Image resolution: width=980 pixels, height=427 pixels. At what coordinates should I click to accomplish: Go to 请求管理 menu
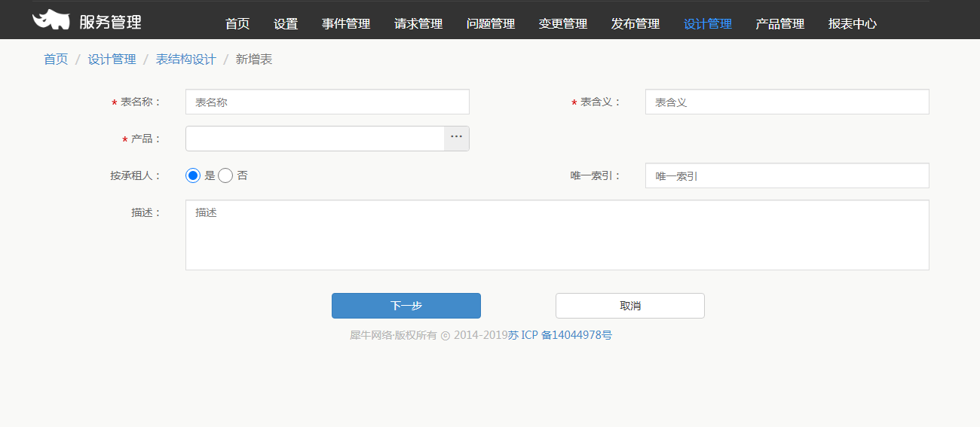click(418, 24)
